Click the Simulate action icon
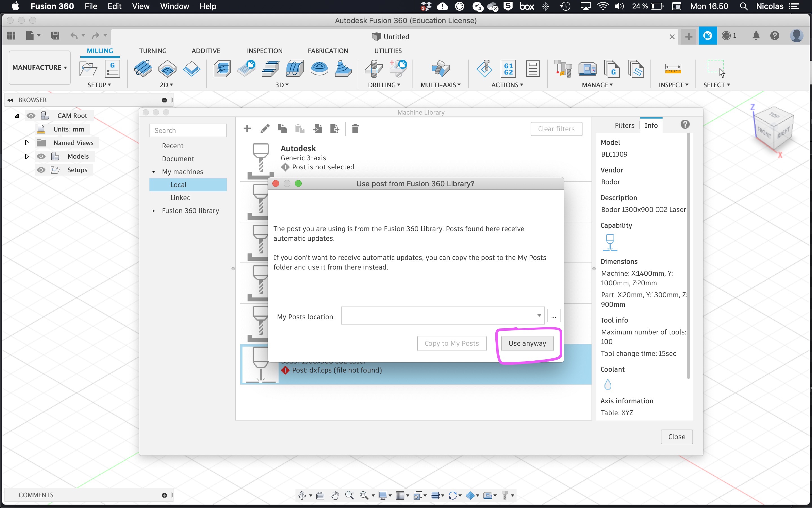 (x=484, y=69)
